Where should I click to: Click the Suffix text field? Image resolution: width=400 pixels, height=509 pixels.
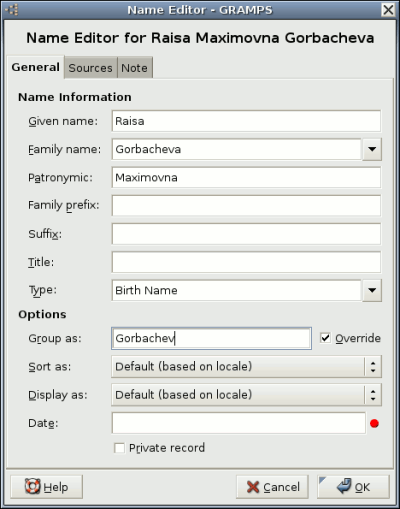click(x=246, y=234)
